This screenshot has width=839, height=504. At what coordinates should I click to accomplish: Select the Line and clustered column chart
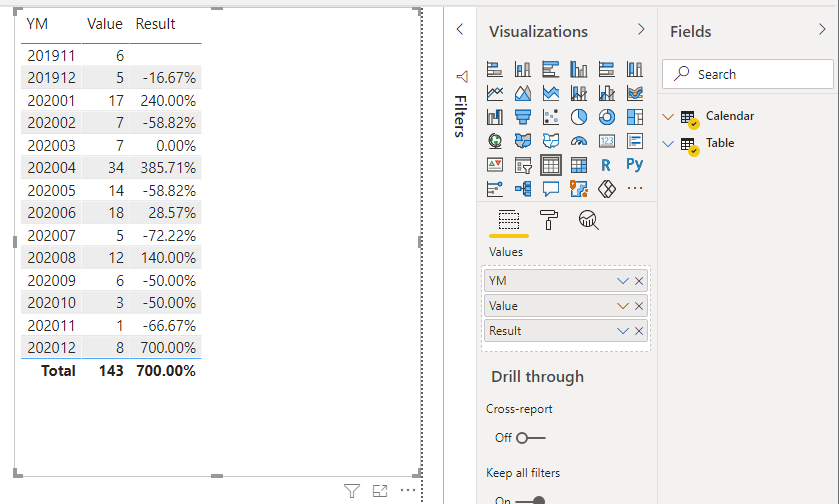click(x=606, y=93)
